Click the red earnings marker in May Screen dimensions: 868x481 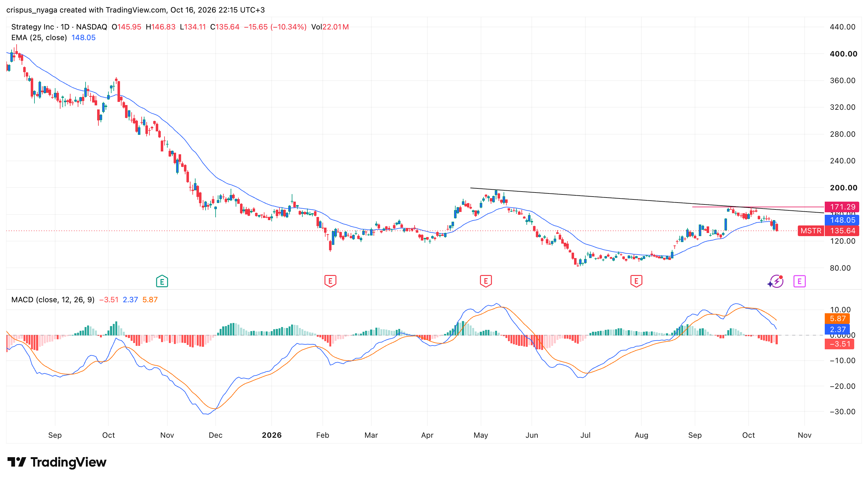[486, 281]
